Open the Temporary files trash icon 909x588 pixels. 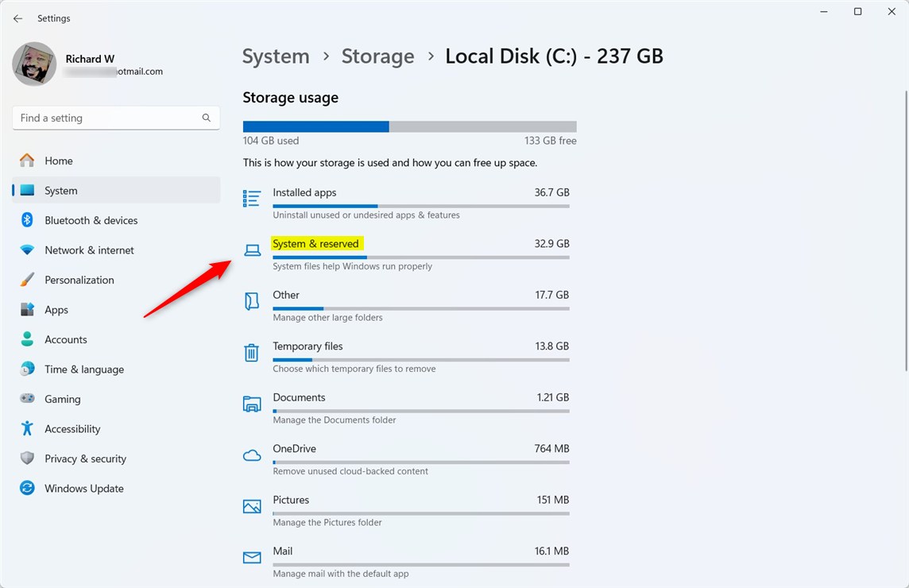(252, 352)
